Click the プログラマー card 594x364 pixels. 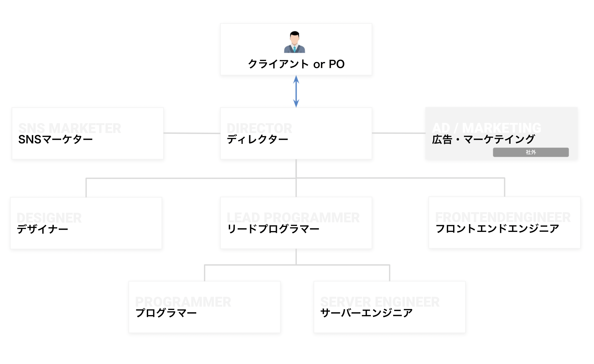pos(205,307)
